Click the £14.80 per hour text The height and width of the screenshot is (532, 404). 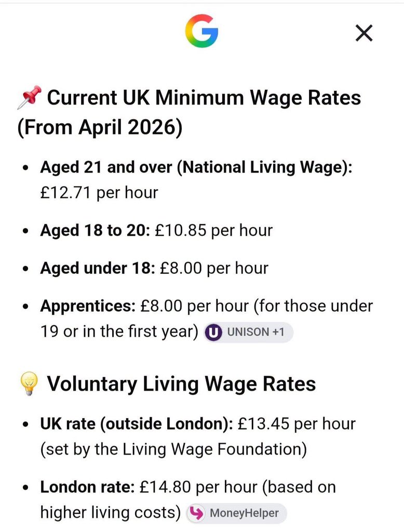coord(199,487)
